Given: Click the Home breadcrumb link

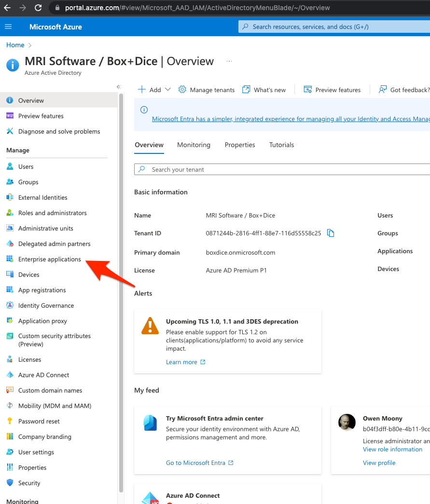Looking at the screenshot, I should coord(15,45).
